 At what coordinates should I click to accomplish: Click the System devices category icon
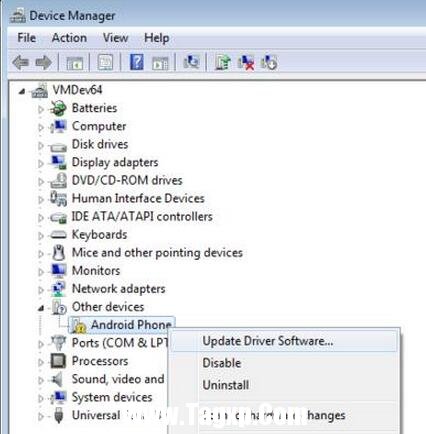pos(58,397)
